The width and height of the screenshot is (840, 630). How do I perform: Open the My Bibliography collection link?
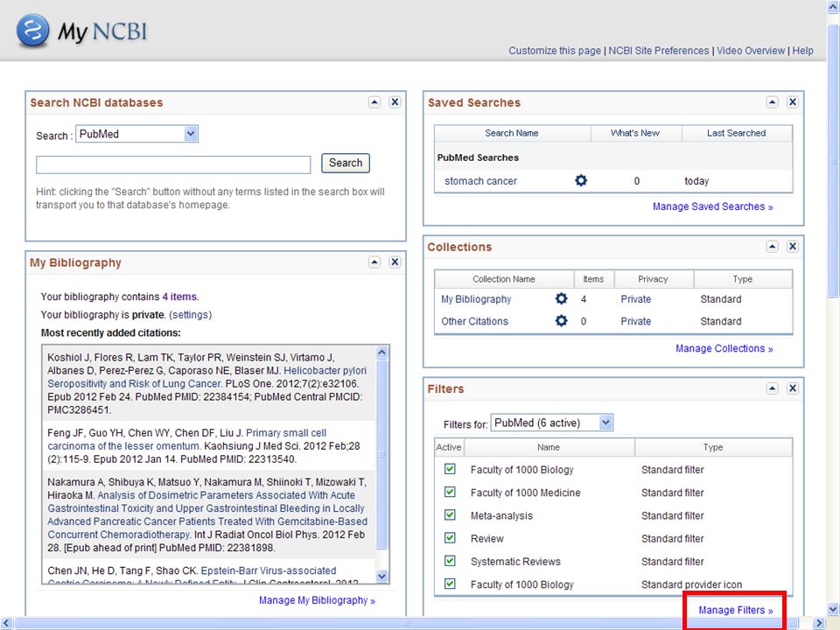click(x=476, y=299)
